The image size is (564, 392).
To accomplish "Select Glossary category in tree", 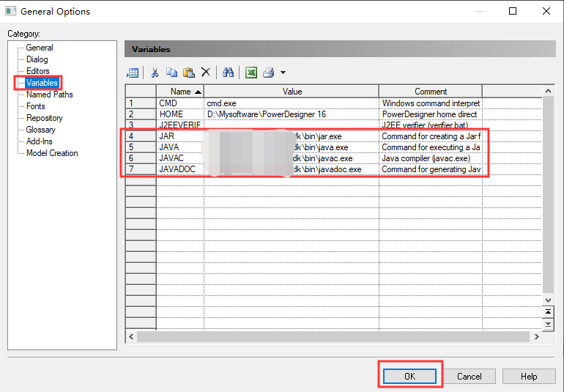I will coord(40,130).
